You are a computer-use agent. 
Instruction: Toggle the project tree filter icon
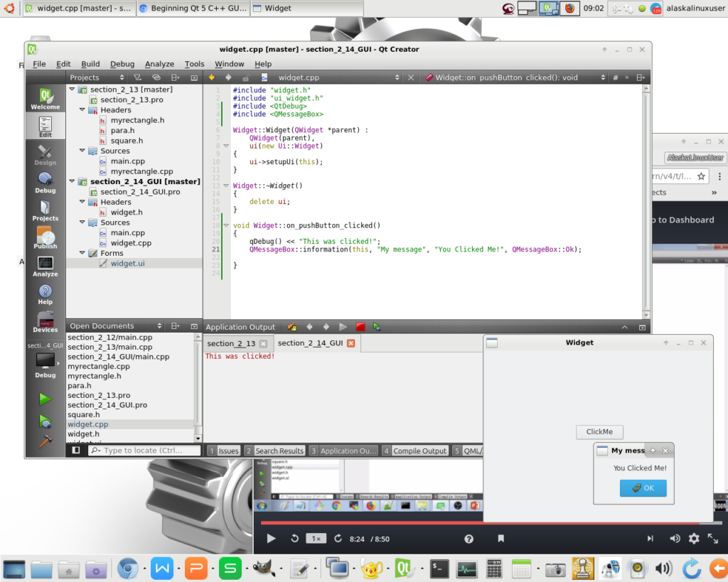138,77
